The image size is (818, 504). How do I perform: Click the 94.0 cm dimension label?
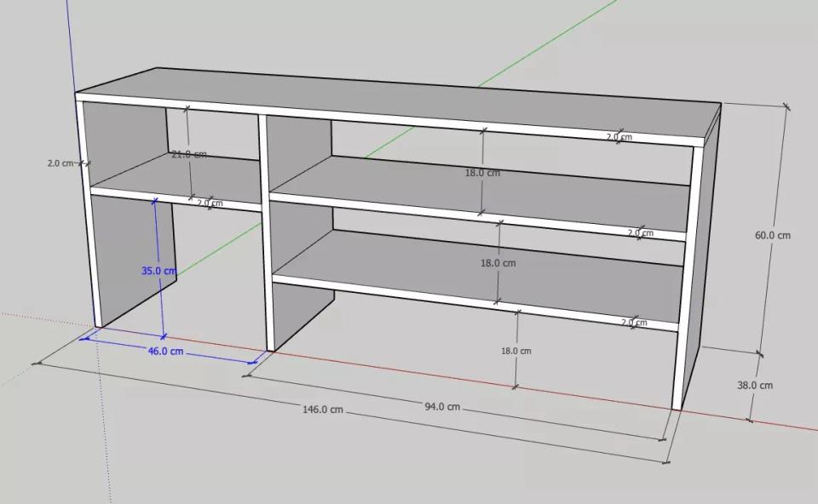442,407
